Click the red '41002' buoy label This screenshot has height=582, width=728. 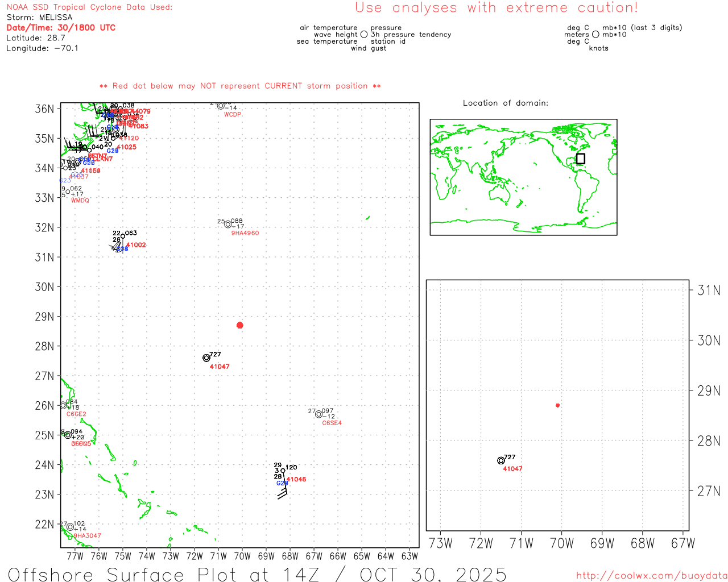point(136,245)
